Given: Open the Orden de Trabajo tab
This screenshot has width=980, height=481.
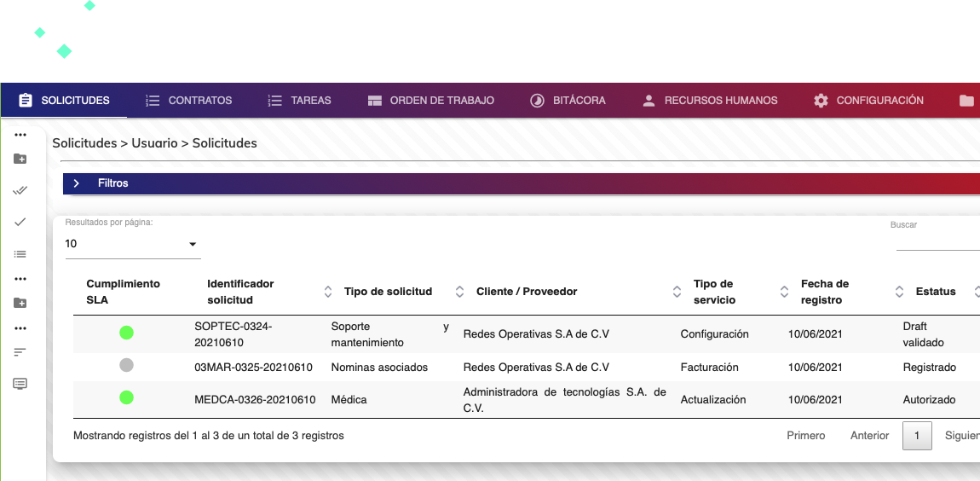Looking at the screenshot, I should (x=431, y=101).
